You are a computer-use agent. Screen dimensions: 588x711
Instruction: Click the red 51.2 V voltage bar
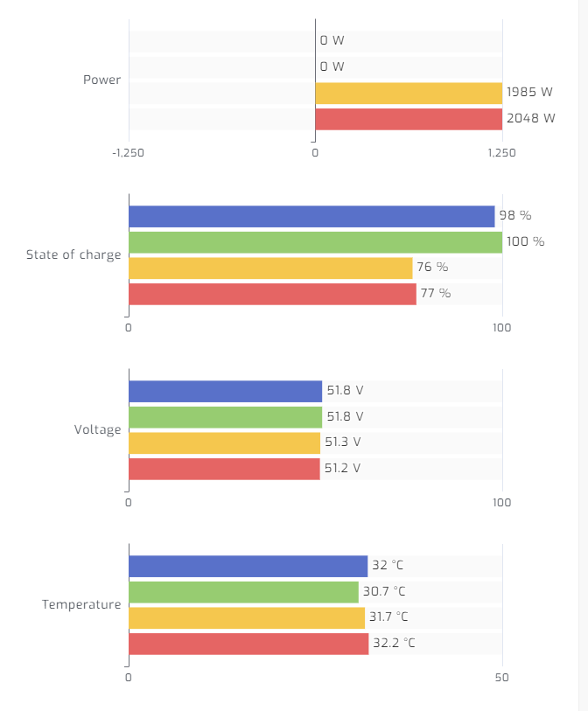225,469
